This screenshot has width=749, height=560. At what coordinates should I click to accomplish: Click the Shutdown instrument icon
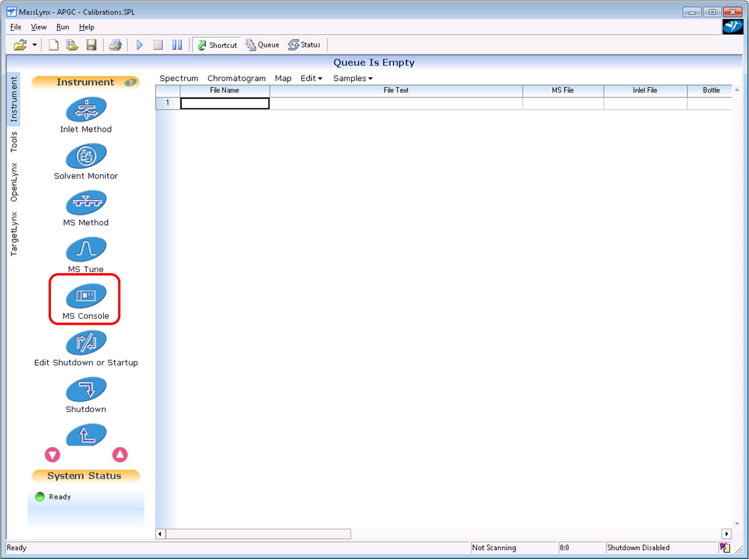pyautogui.click(x=86, y=390)
